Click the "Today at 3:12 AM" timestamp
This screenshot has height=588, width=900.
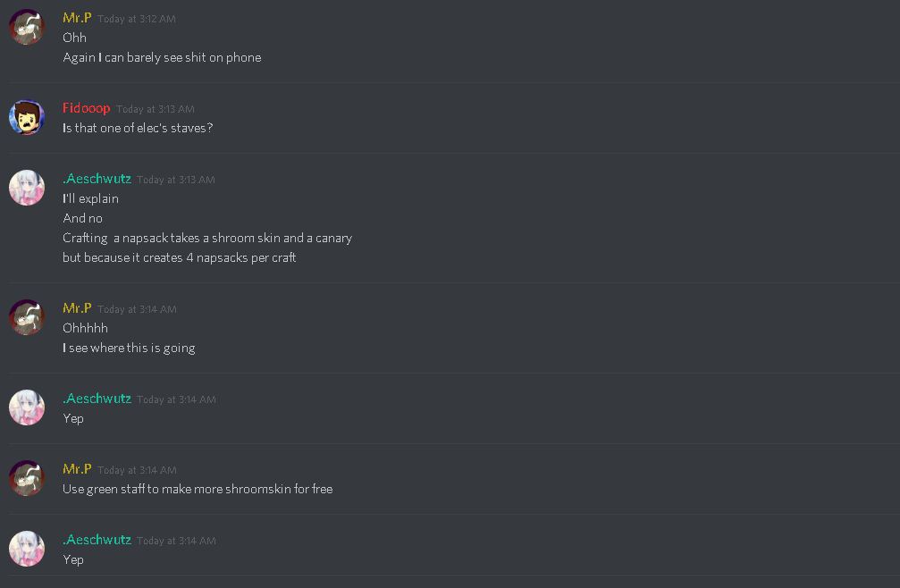pyautogui.click(x=137, y=19)
